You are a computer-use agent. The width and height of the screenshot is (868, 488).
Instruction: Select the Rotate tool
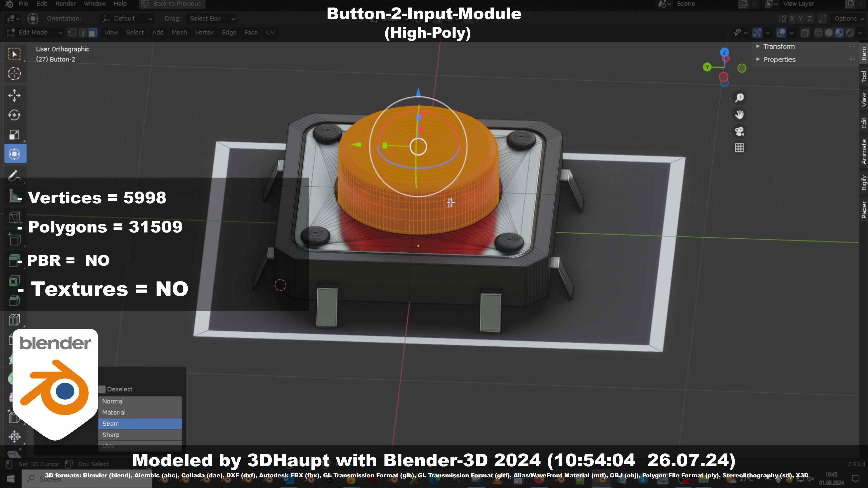pyautogui.click(x=14, y=115)
